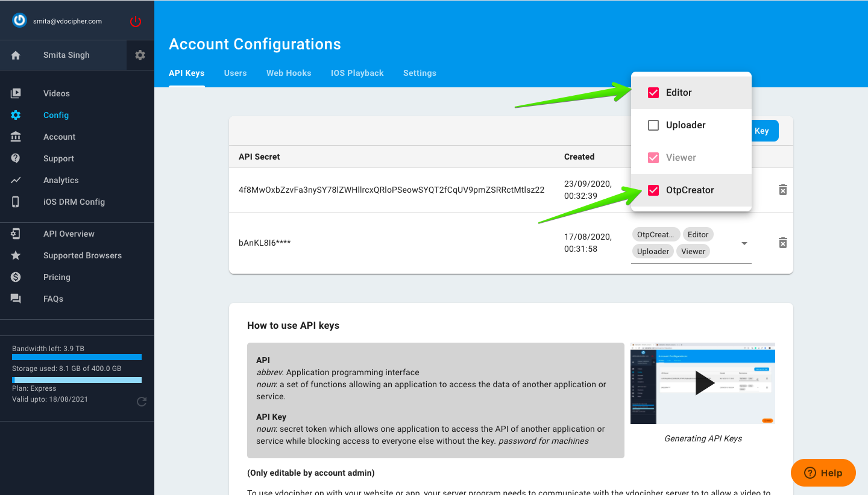The width and height of the screenshot is (868, 495).
Task: Toggle the Editor permission checkbox
Action: pyautogui.click(x=653, y=93)
